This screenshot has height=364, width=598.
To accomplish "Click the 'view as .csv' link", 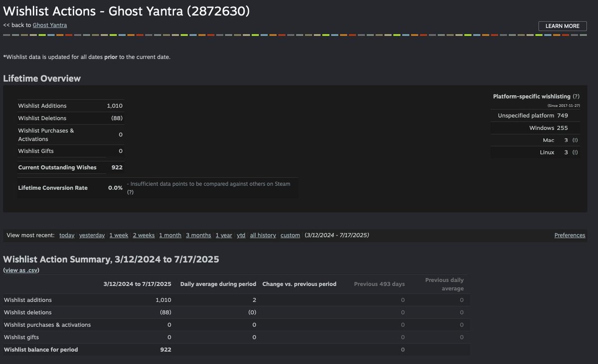I will click(x=21, y=270).
